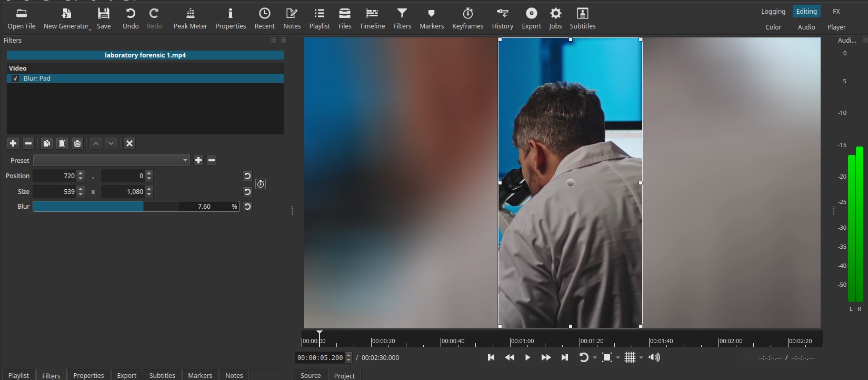Image resolution: width=868 pixels, height=380 pixels.
Task: Open zoom level dropdown arrow
Action: 618,357
